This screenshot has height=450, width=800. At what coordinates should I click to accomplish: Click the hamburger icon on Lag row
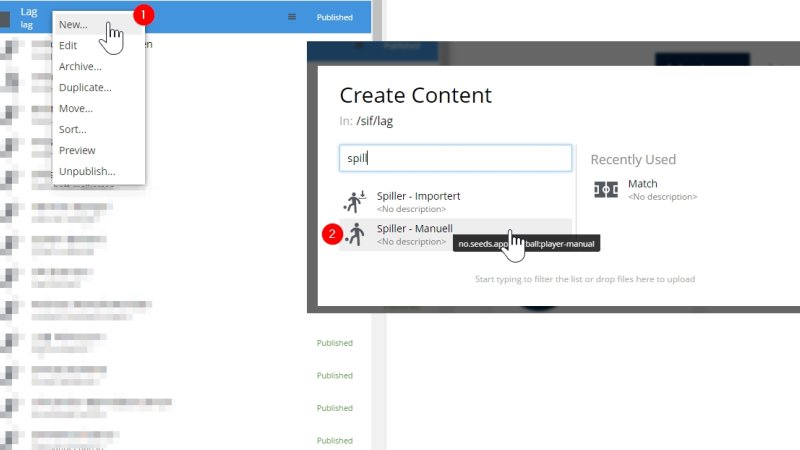pos(292,17)
